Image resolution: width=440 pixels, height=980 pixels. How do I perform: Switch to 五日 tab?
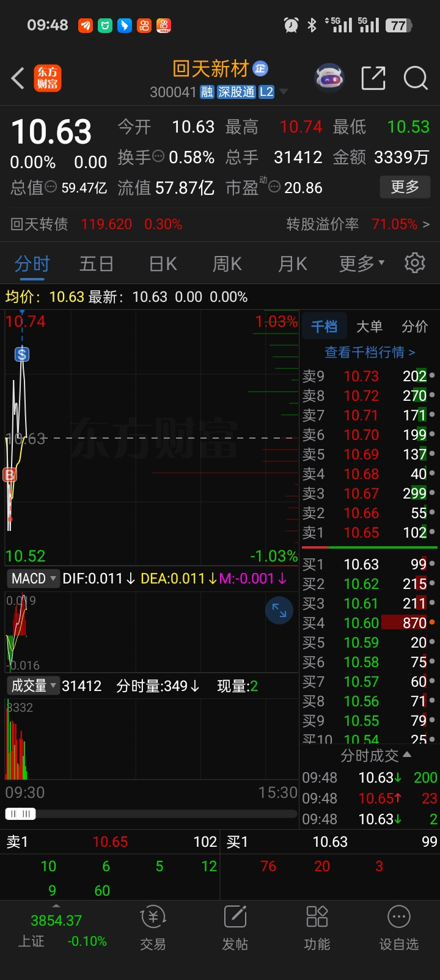[x=97, y=264]
